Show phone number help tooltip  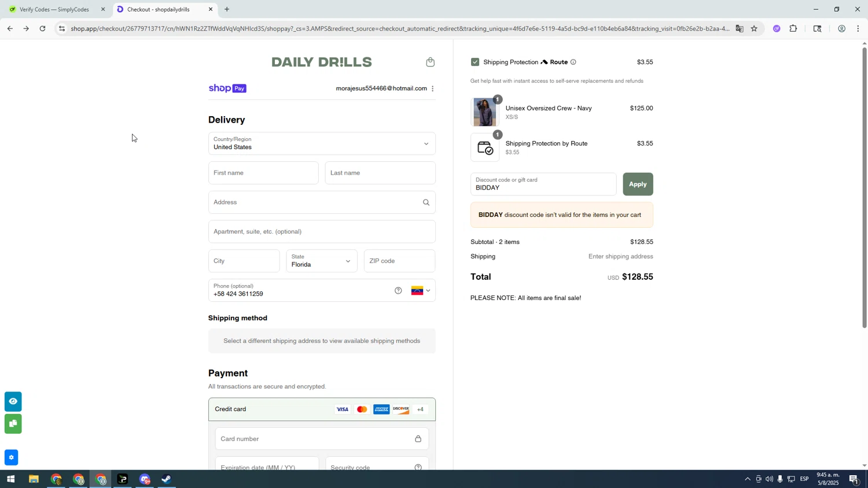398,290
